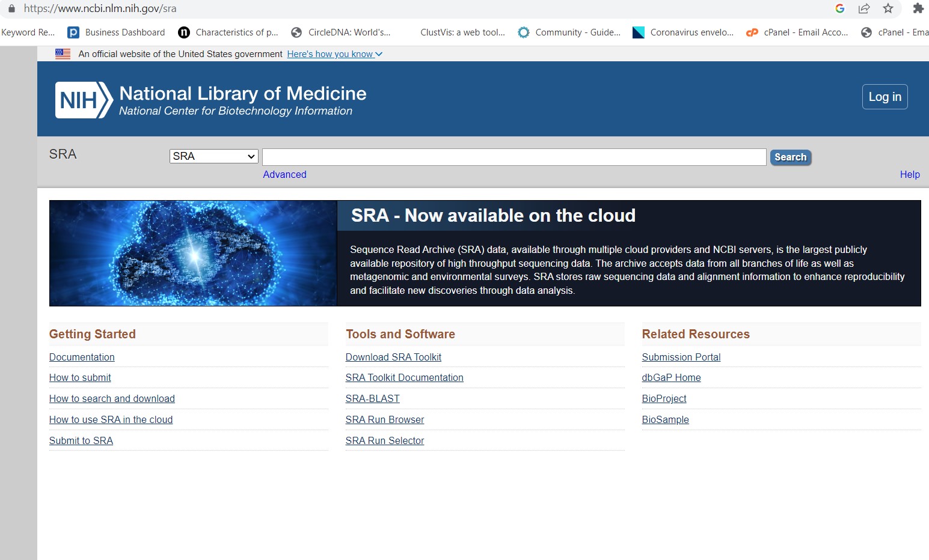Open Documentation link
Image resolution: width=929 pixels, height=560 pixels.
pyautogui.click(x=82, y=357)
